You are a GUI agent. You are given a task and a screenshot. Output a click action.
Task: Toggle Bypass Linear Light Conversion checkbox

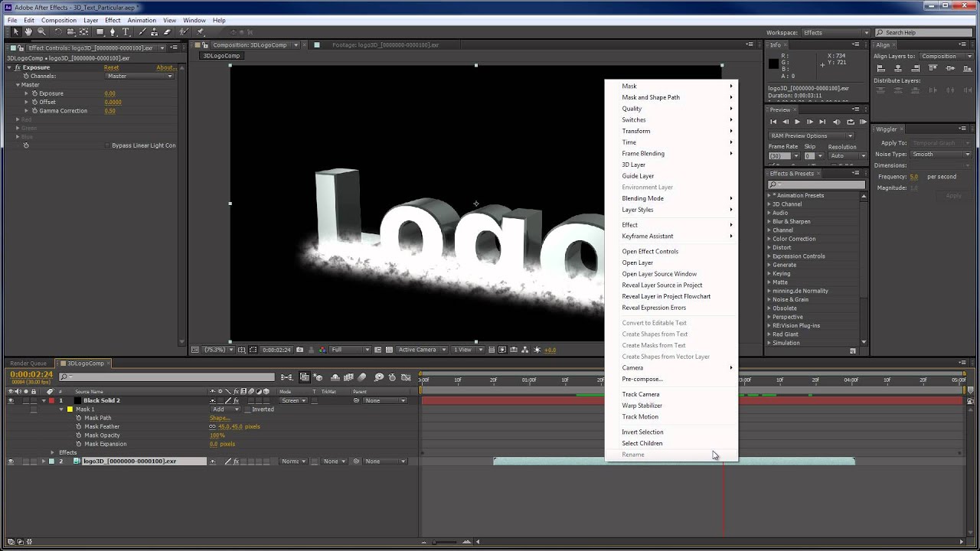[x=107, y=145]
